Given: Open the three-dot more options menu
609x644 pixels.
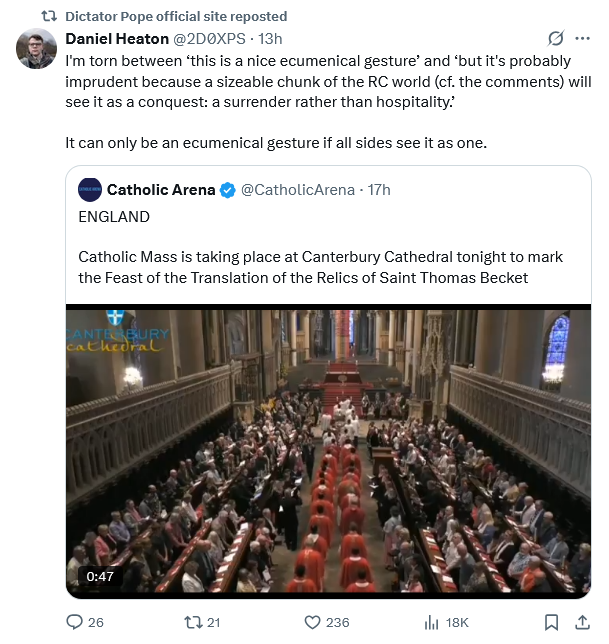Looking at the screenshot, I should click(x=583, y=39).
